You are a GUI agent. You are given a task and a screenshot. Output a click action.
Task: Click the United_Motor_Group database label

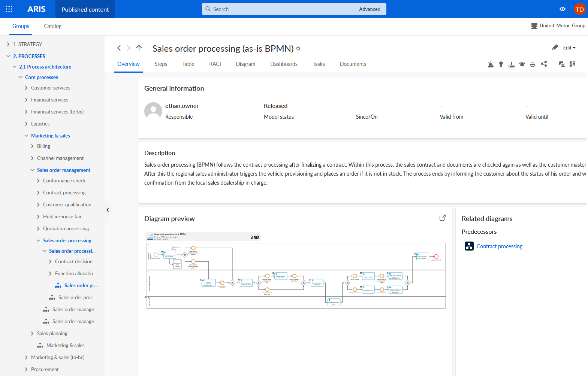pyautogui.click(x=562, y=26)
